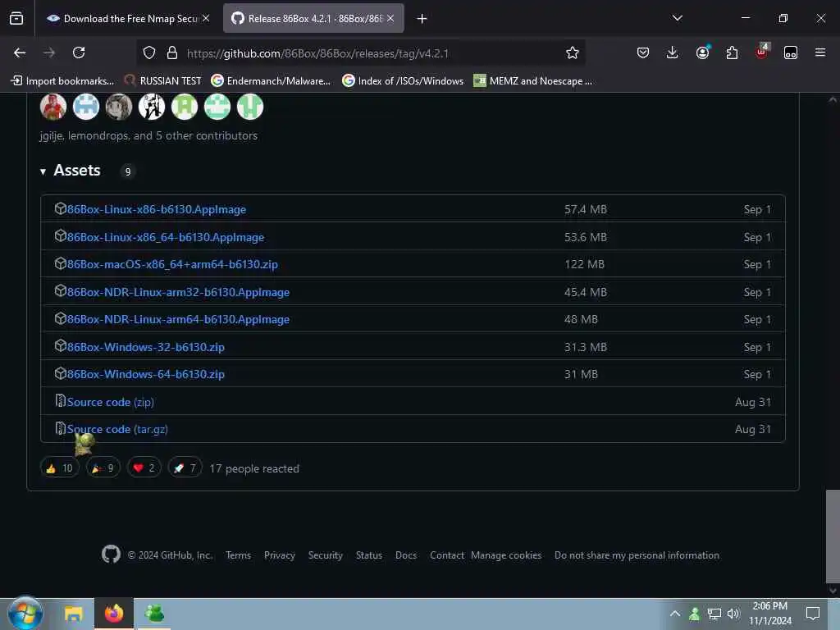
Task: Open the Security footer link
Action: click(325, 555)
